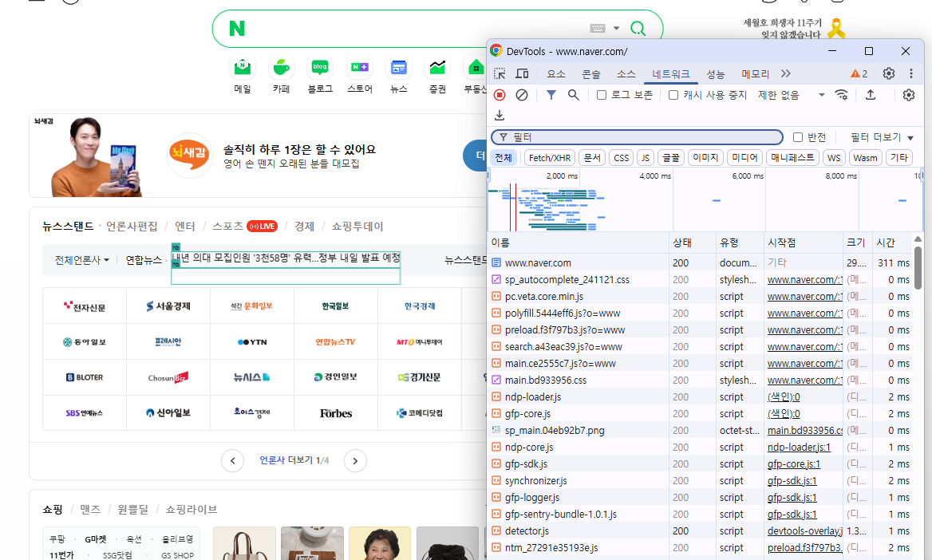Viewport: 932px width, 560px height.
Task: Select the www.naver.com document request row
Action: pyautogui.click(x=700, y=262)
